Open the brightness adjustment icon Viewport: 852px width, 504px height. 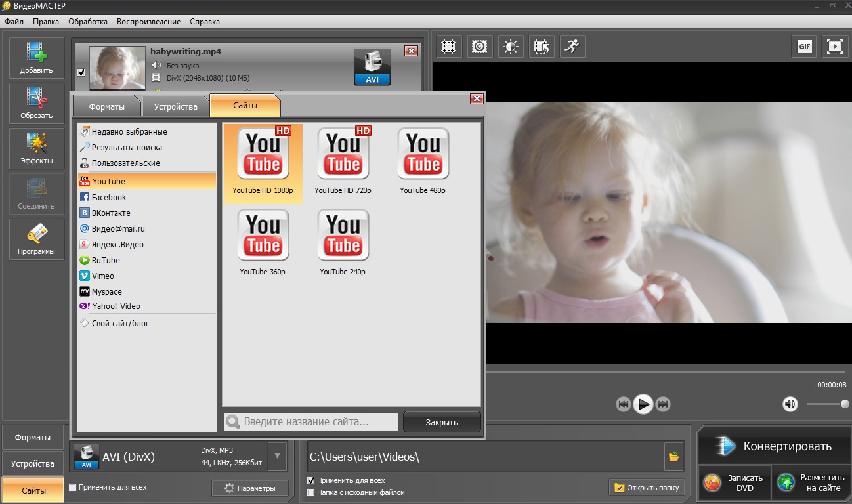pyautogui.click(x=511, y=47)
